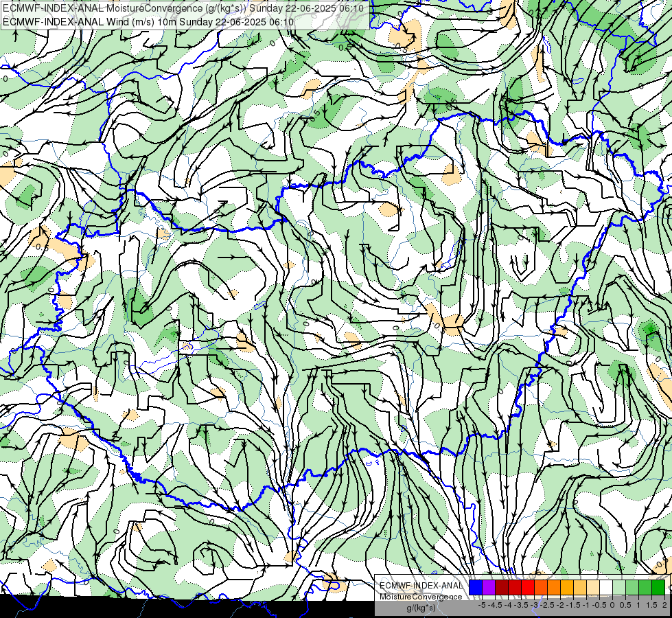
Task: Click the -2.5 tick label on the legend
Action: pos(547,605)
